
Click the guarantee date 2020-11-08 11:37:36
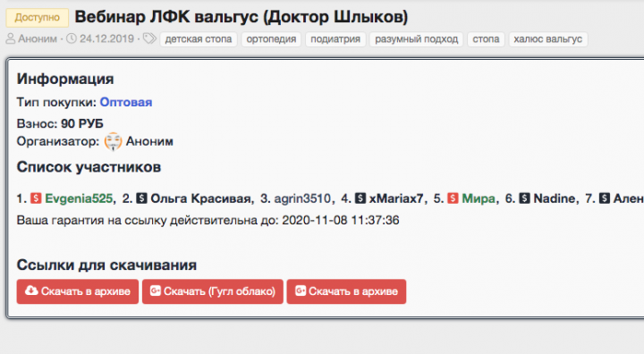click(x=341, y=220)
